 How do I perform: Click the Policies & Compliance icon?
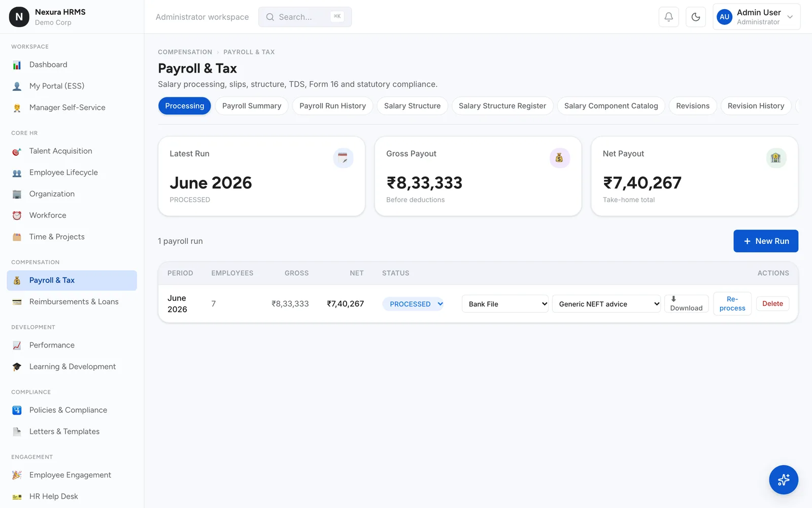pyautogui.click(x=17, y=410)
